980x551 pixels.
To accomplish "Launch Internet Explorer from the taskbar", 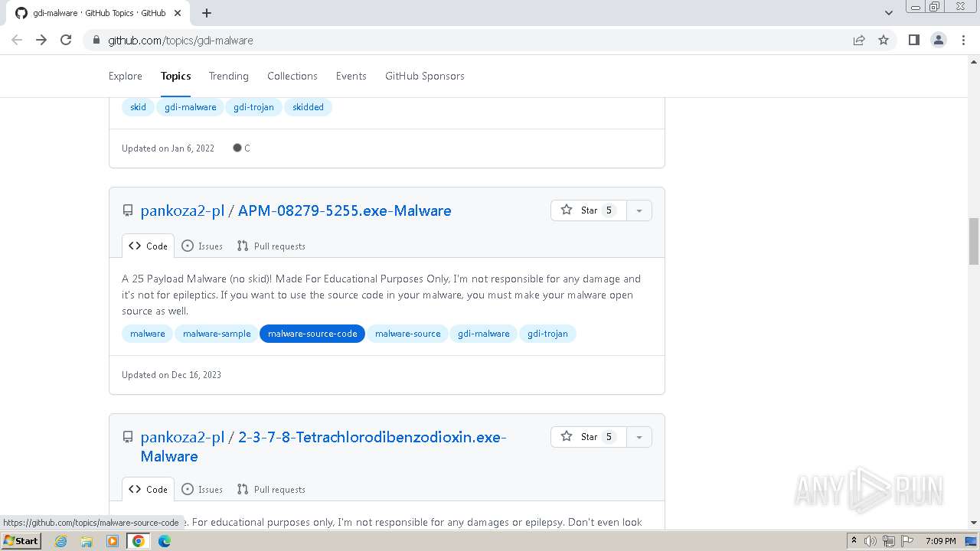I will [x=60, y=541].
